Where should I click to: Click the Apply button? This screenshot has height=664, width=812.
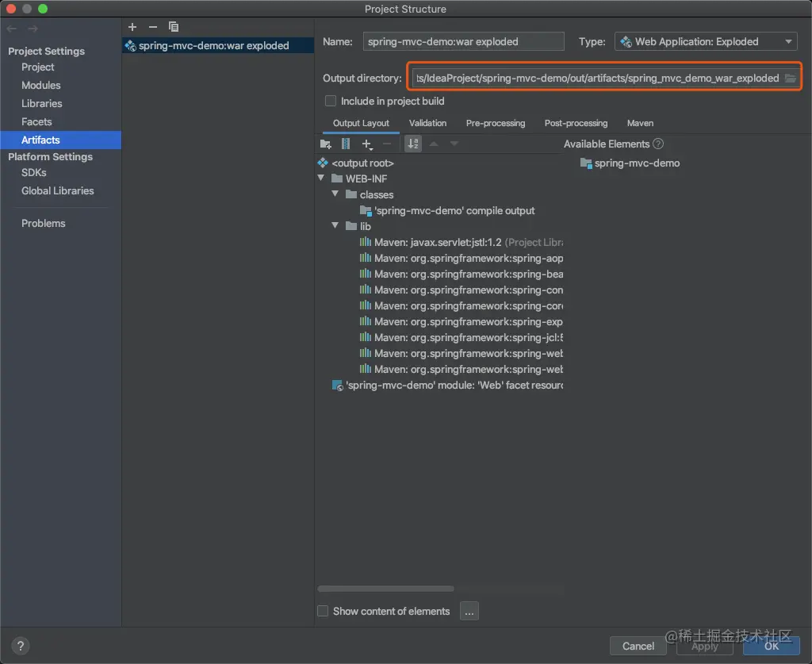tap(705, 646)
